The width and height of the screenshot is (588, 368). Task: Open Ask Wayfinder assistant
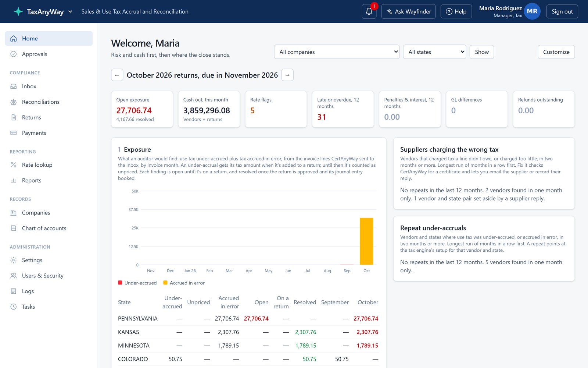coord(409,11)
